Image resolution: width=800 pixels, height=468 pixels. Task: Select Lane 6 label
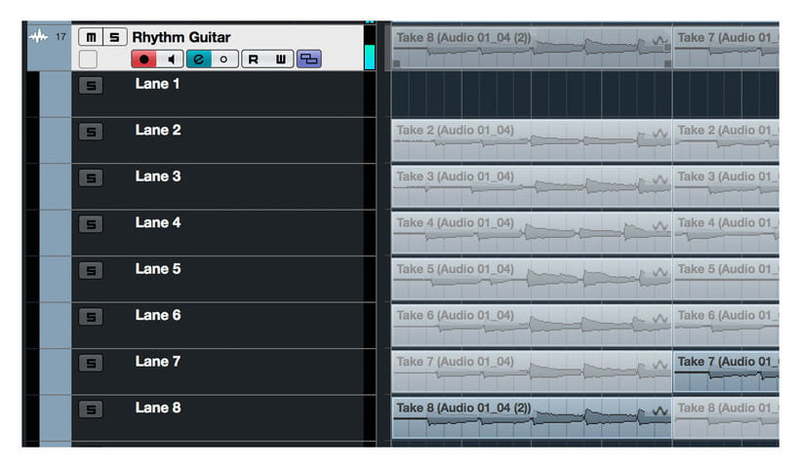(158, 315)
